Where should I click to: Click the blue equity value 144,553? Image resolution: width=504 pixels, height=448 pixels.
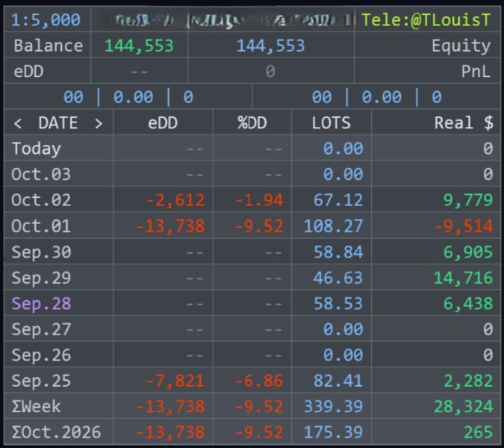(x=270, y=46)
